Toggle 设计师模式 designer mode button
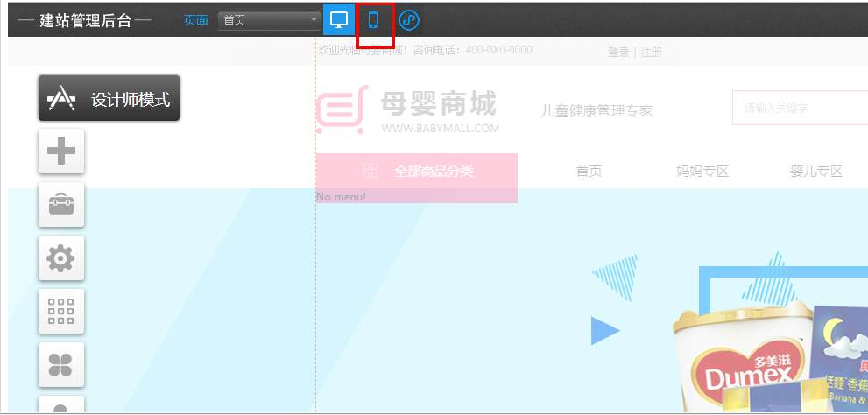Image resolution: width=868 pixels, height=415 pixels. click(109, 99)
